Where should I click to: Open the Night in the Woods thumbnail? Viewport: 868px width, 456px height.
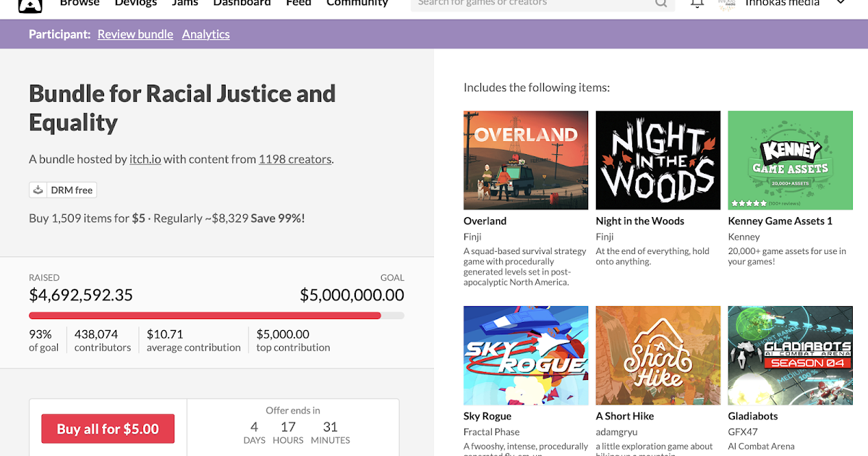[658, 160]
